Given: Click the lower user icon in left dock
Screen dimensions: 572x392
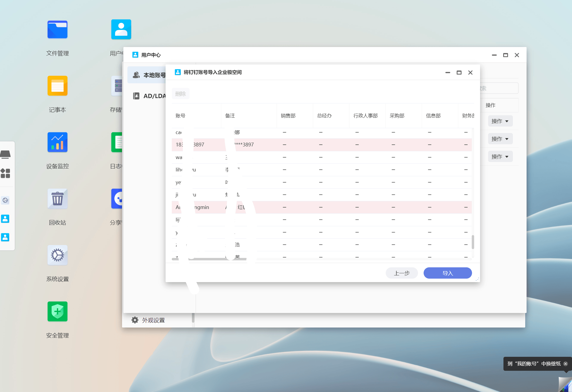Looking at the screenshot, I should (5, 237).
